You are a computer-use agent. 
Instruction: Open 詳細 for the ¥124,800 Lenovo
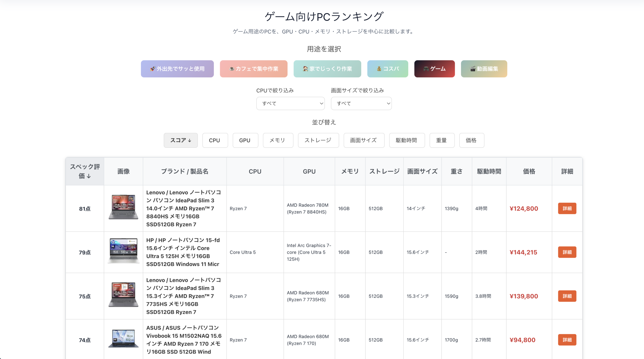click(x=567, y=208)
